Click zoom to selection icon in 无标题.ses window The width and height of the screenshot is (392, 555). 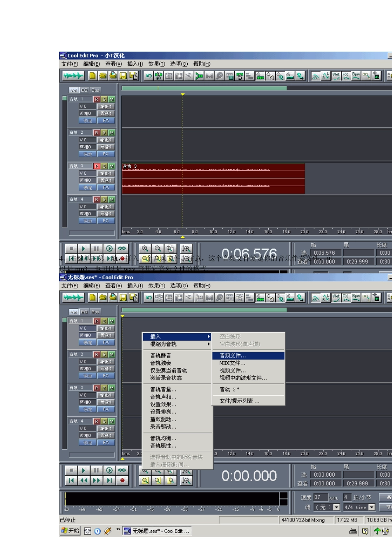pyautogui.click(x=145, y=480)
